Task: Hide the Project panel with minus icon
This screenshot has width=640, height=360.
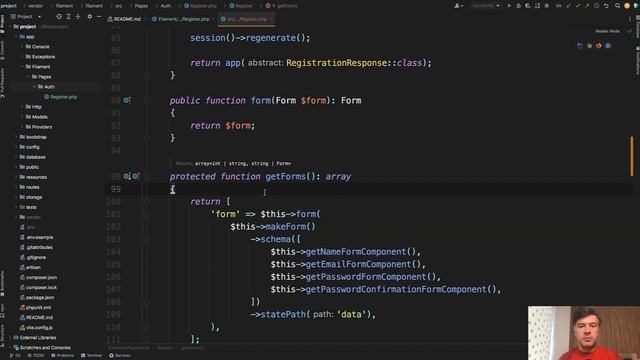Action: tap(99, 17)
